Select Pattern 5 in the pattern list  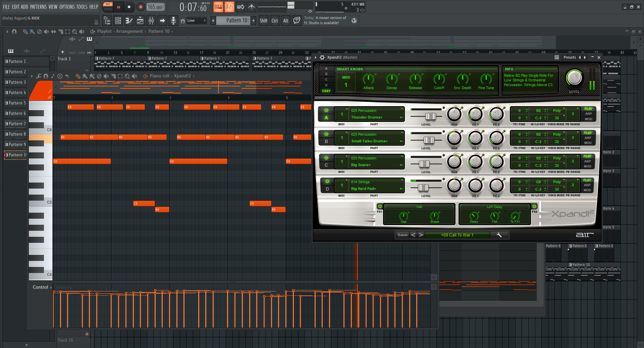click(17, 103)
